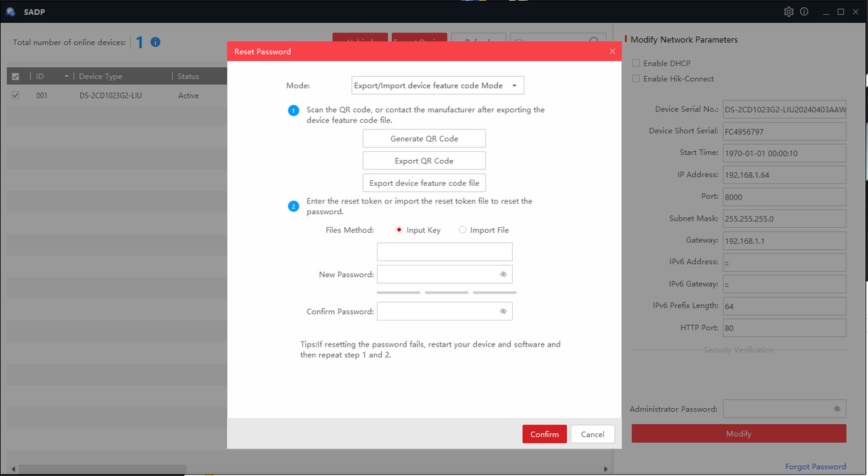The image size is (868, 476).
Task: Click the 001 ID cell
Action: click(41, 95)
